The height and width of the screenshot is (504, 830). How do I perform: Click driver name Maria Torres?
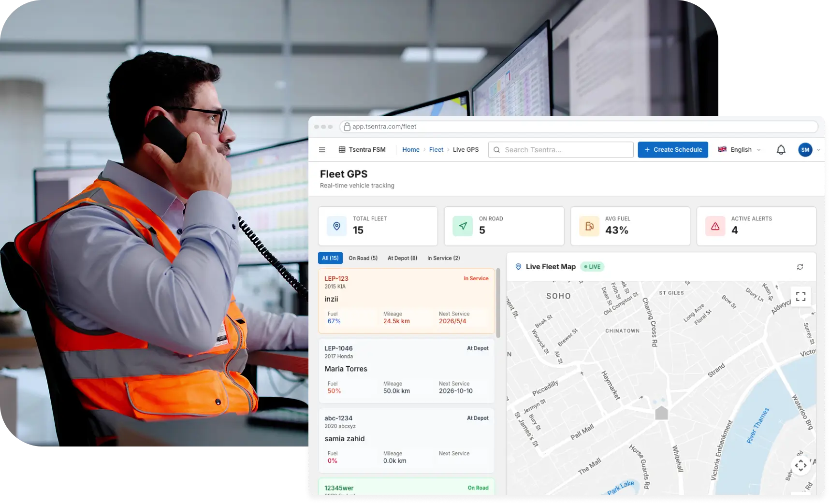click(x=346, y=369)
